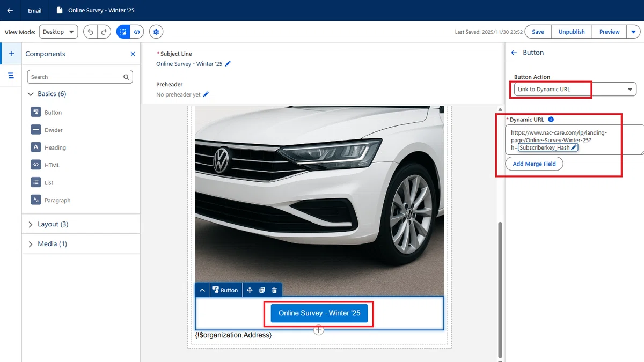Click the Dynamic URL info icon
This screenshot has height=362, width=644.
[x=551, y=120]
